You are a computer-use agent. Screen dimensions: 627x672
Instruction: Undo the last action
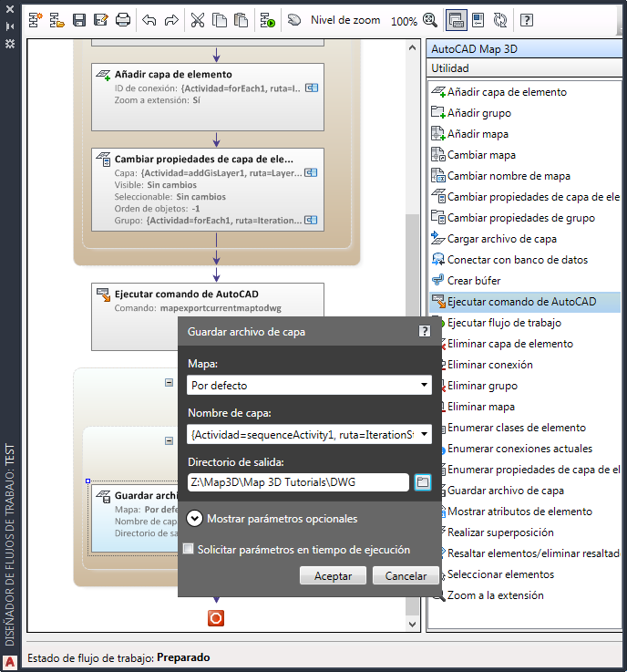click(x=149, y=20)
